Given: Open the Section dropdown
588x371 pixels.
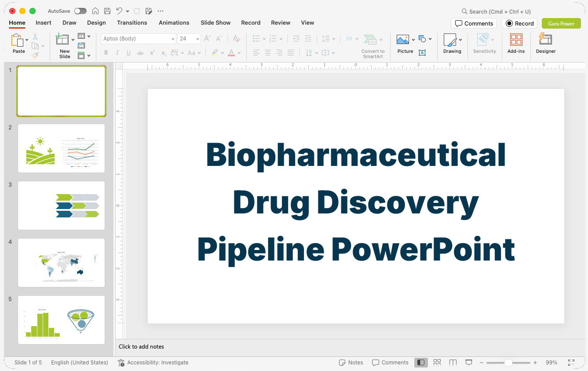Looking at the screenshot, I should 84,55.
